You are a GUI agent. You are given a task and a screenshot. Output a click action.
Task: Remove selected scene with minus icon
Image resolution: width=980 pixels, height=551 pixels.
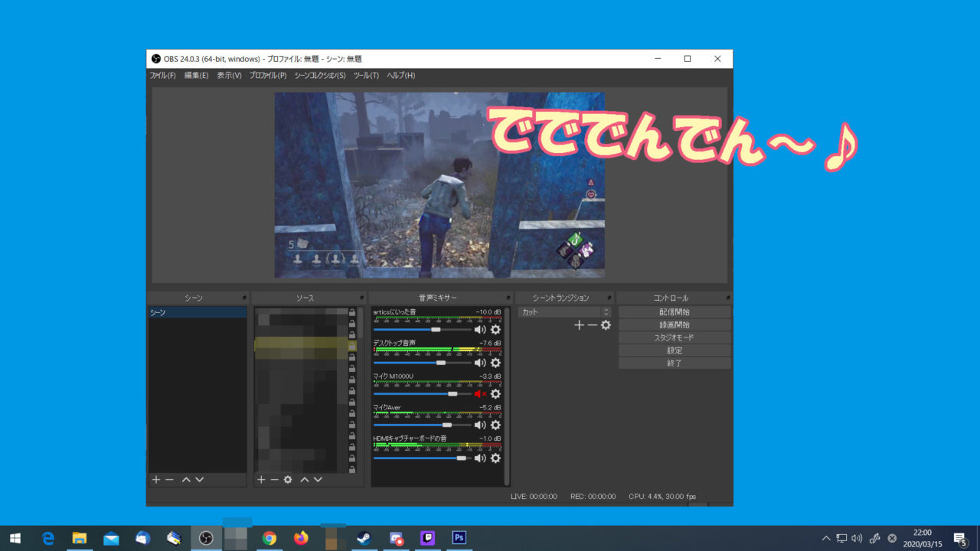[169, 480]
